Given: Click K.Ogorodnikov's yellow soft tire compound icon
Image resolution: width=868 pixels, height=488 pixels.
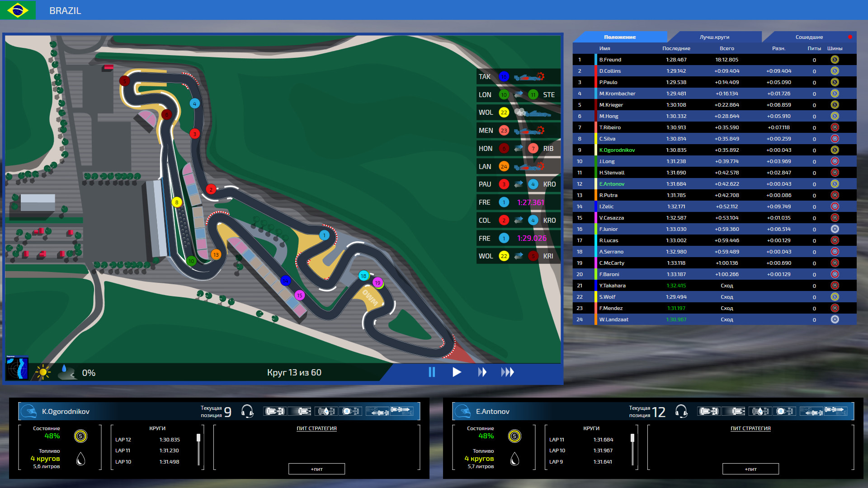Looking at the screenshot, I should click(x=81, y=436).
